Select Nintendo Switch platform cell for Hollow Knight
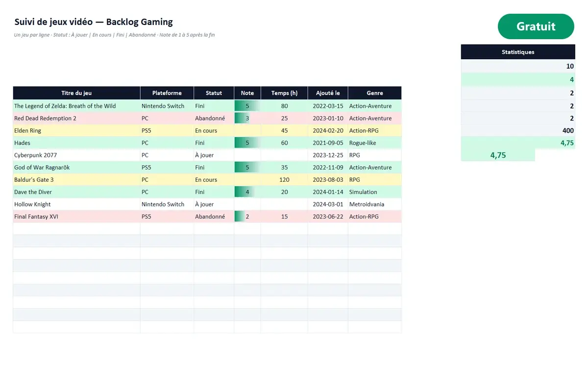Image resolution: width=588 pixels, height=392 pixels. [x=167, y=204]
